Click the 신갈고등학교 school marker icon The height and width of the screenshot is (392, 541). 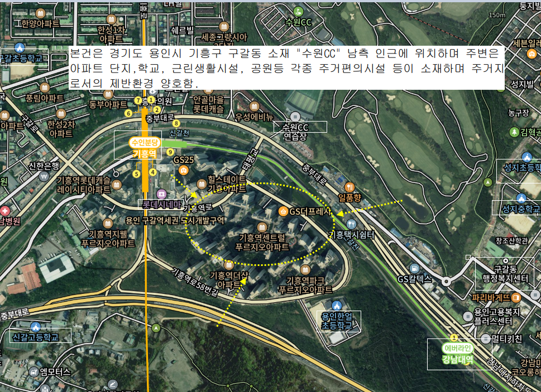36,327
